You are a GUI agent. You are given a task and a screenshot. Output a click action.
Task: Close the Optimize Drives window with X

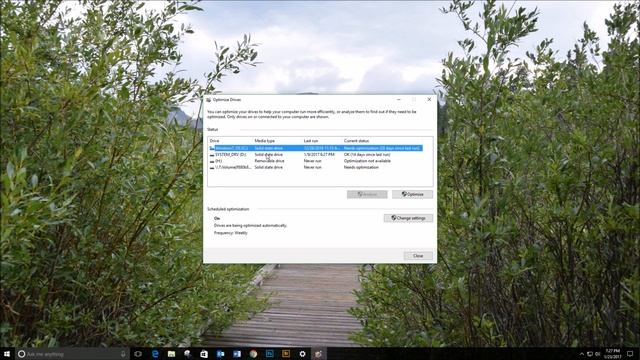pos(429,99)
